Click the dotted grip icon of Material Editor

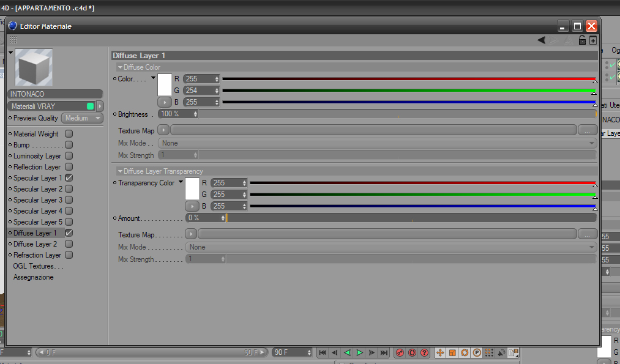coord(13,40)
